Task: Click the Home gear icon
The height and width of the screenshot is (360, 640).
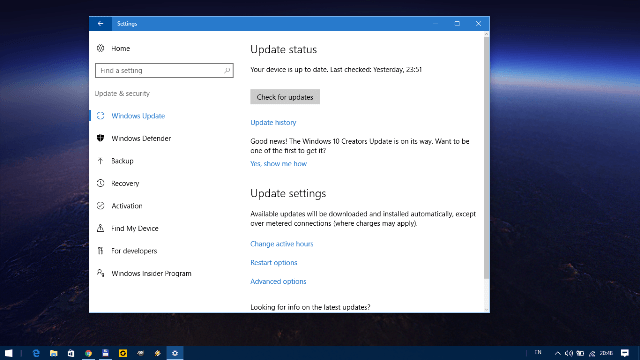Action: pyautogui.click(x=100, y=48)
